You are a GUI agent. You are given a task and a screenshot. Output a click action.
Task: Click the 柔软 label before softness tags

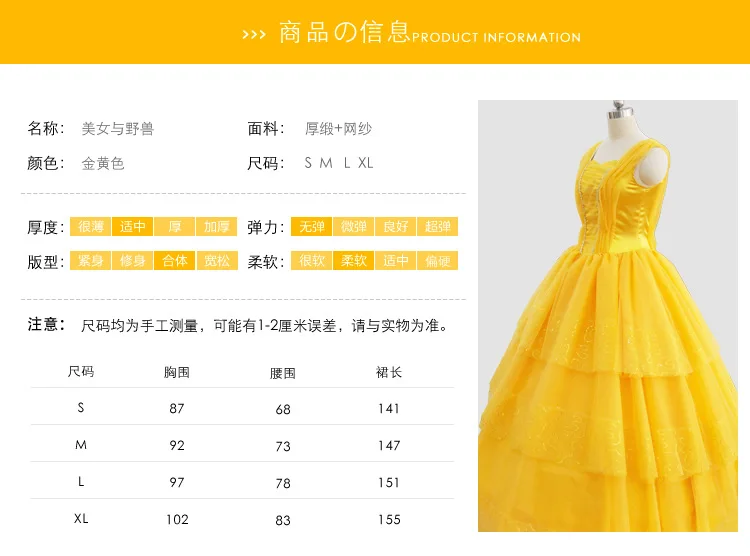click(x=266, y=262)
